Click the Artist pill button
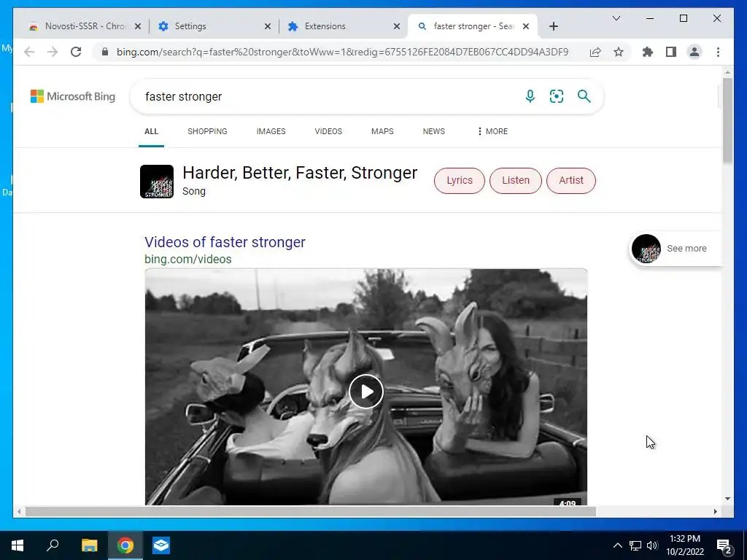747x560 pixels. point(570,181)
